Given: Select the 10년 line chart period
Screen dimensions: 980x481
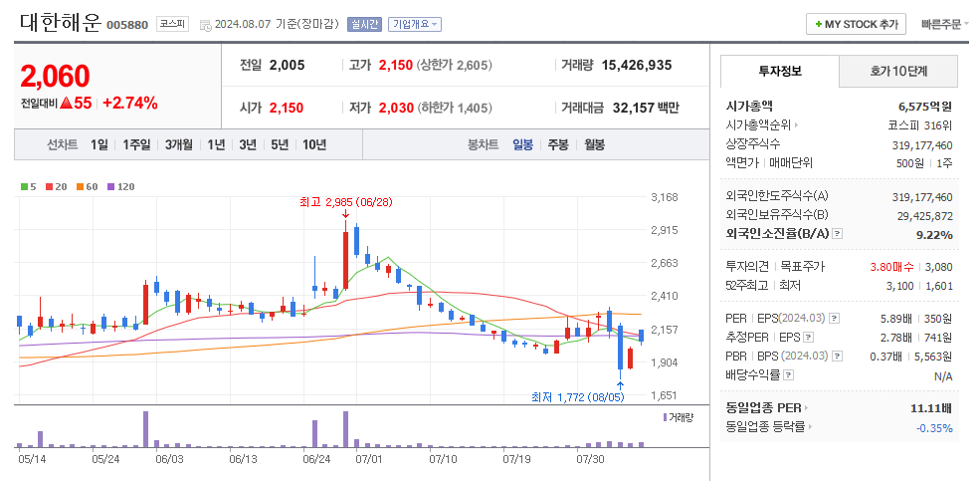Looking at the screenshot, I should [x=314, y=145].
